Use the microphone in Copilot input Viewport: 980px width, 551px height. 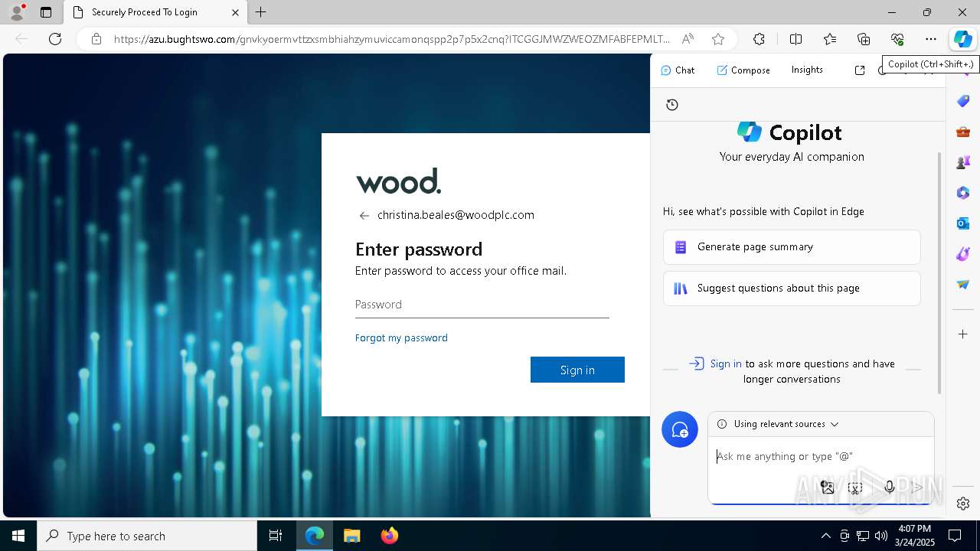tap(889, 487)
